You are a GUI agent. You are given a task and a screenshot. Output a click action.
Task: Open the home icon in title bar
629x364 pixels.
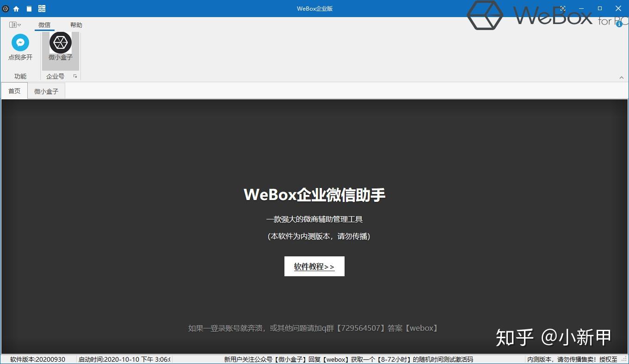pyautogui.click(x=16, y=8)
